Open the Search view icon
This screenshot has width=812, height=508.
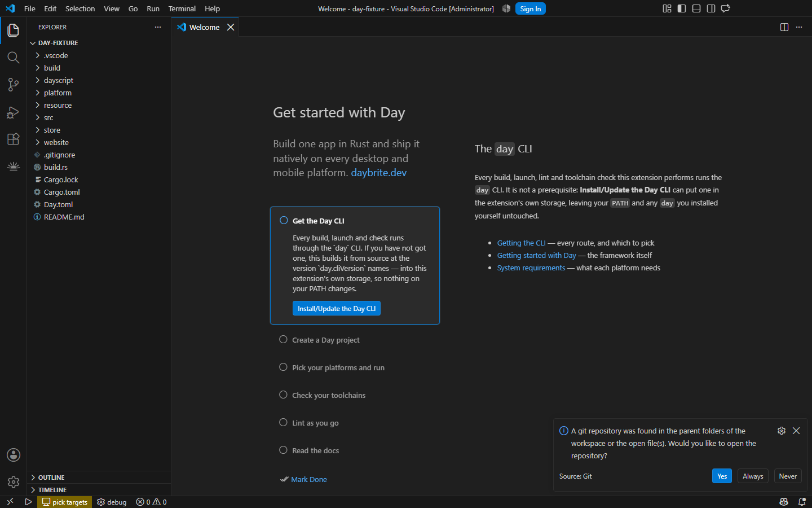click(13, 58)
